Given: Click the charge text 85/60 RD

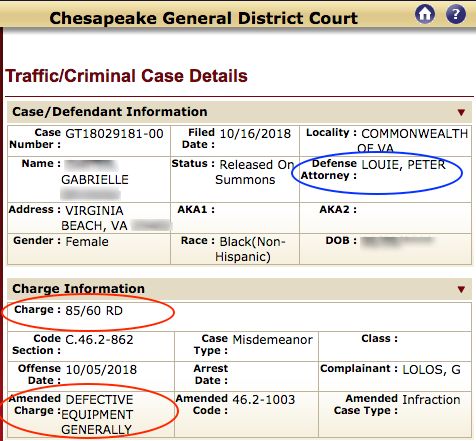Looking at the screenshot, I should (94, 311).
